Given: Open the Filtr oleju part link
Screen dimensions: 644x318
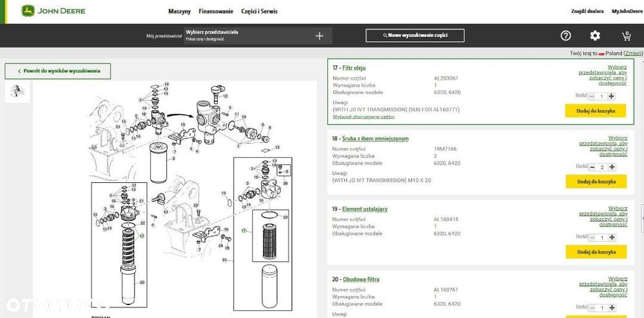Looking at the screenshot, I should click(354, 68).
